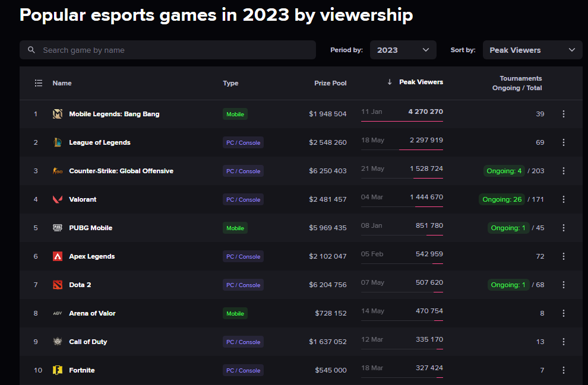This screenshot has width=588, height=385.
Task: Click the Mobile tag on Arena of Valor row
Action: click(235, 313)
